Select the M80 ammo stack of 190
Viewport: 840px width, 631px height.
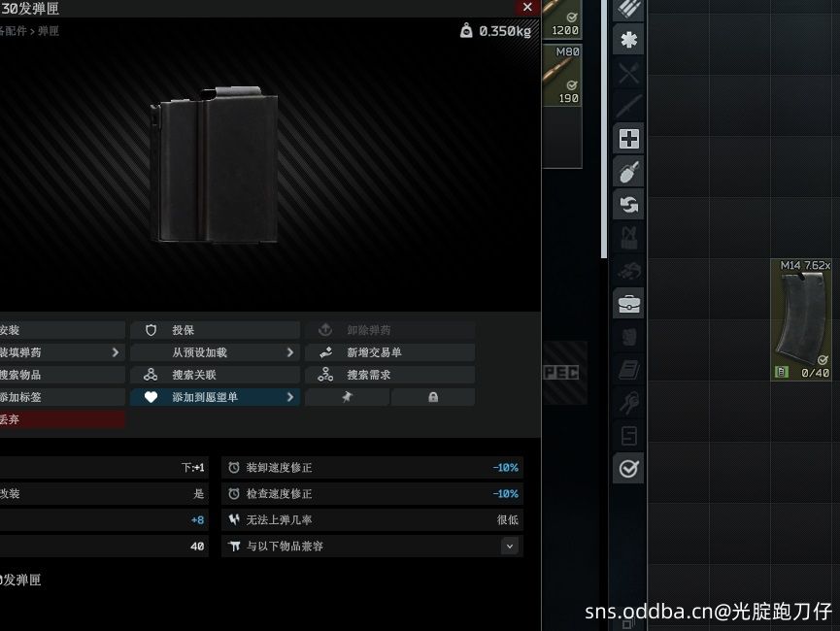(562, 75)
